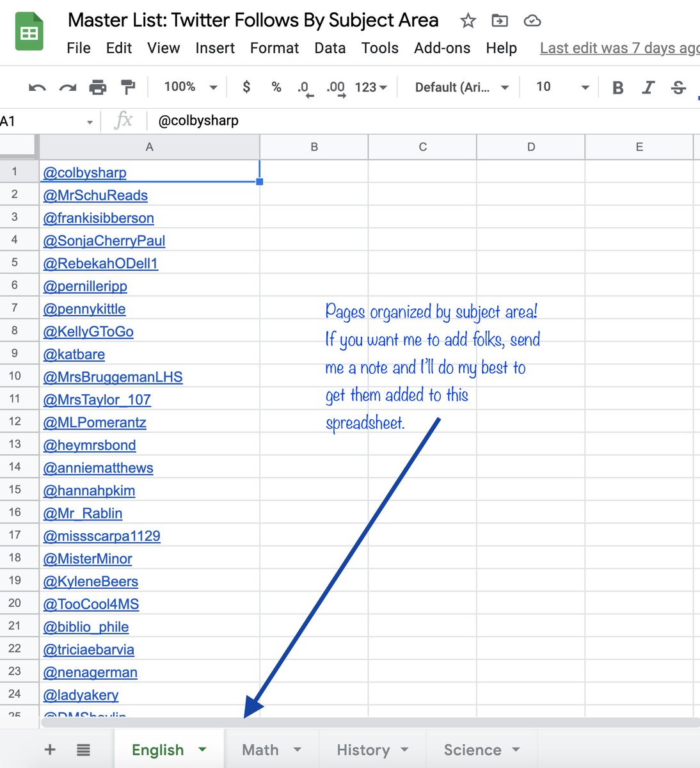This screenshot has width=700, height=768.
Task: Open the @ladyakery link
Action: (x=81, y=695)
